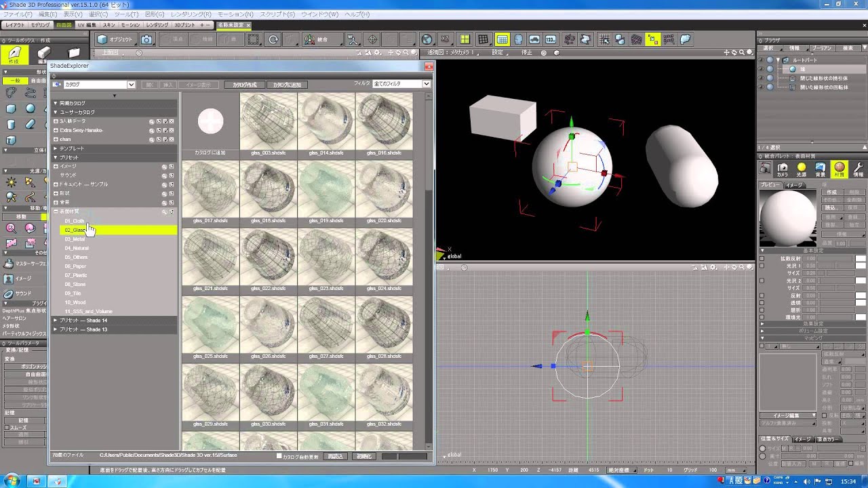Click the カタログ作成 button in ShadeExplorer

click(x=245, y=83)
